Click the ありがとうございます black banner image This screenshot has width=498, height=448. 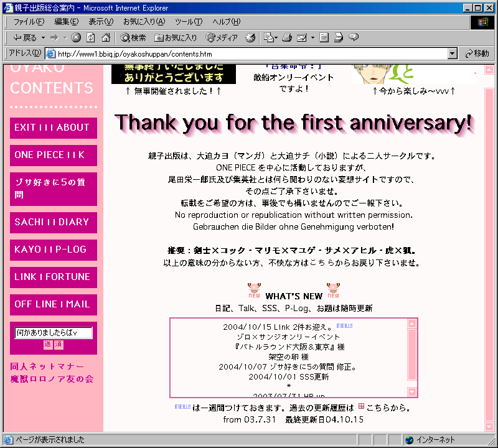pos(174,74)
